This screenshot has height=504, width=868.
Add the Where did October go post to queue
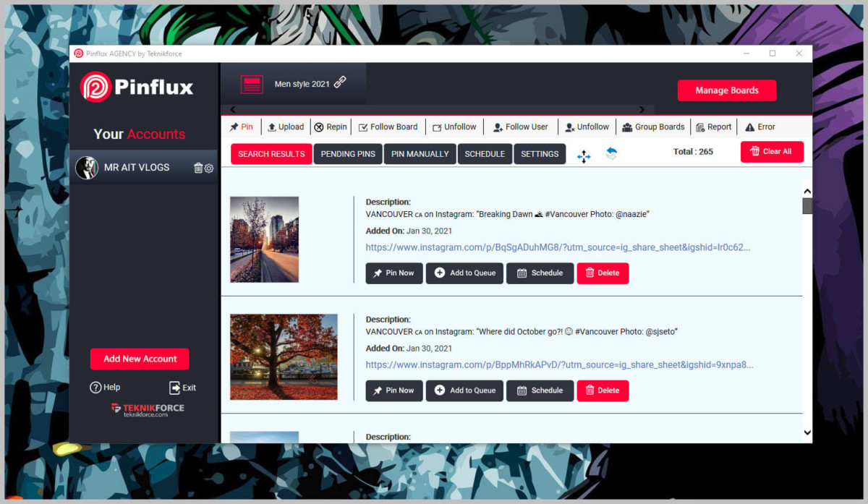click(464, 390)
